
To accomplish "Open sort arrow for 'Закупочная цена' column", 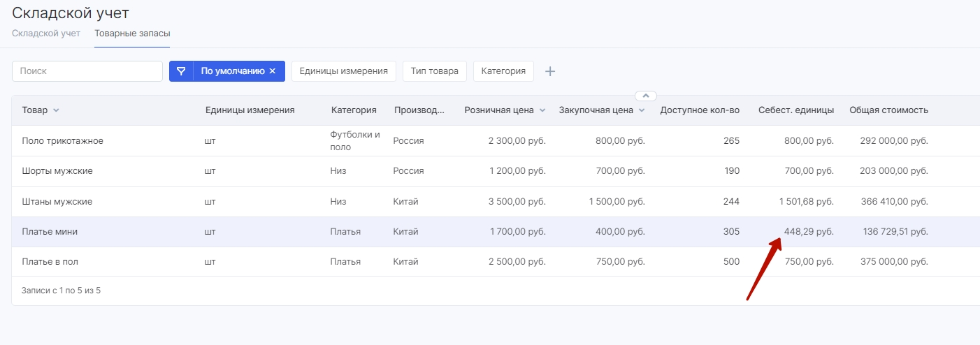I will [642, 110].
